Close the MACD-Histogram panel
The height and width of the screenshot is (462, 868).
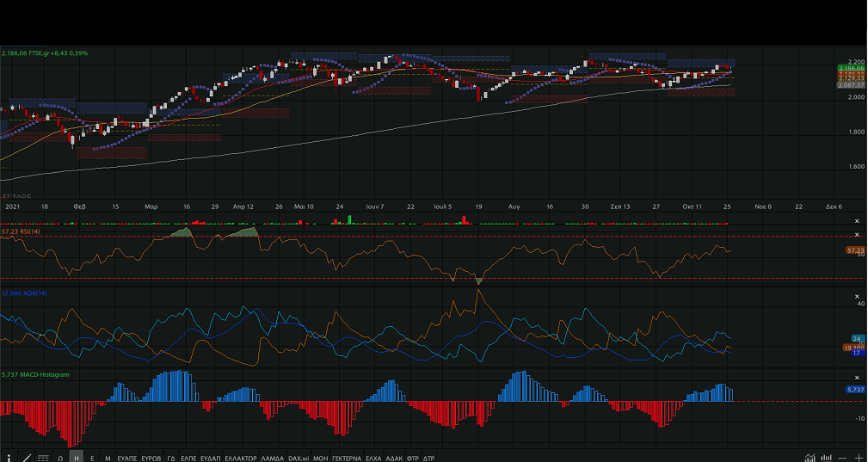pos(857,375)
